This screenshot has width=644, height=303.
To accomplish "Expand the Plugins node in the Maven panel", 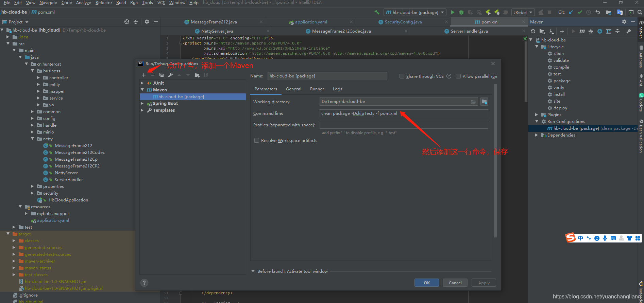I will point(537,114).
